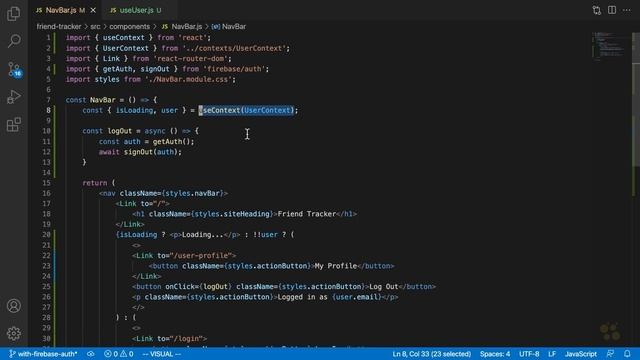Open the editor More Actions menu
The width and height of the screenshot is (640, 360).
coord(627,10)
